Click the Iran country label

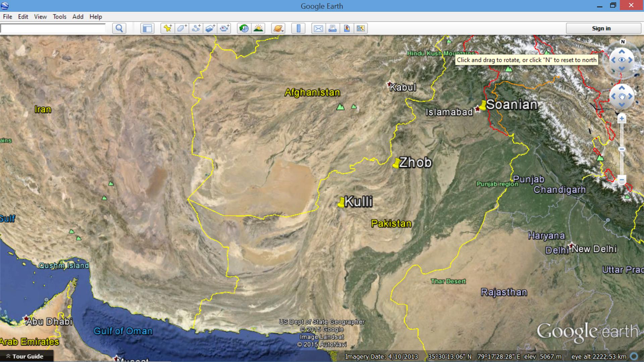[43, 109]
